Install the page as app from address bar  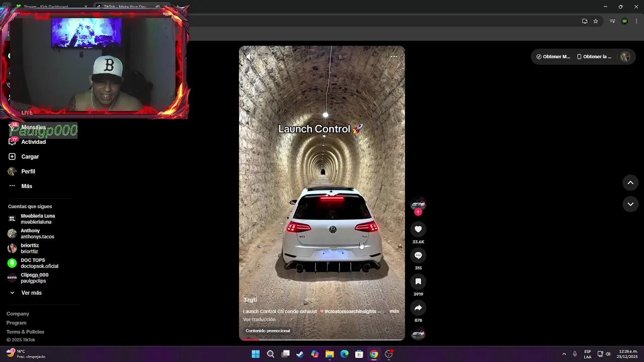point(585,21)
